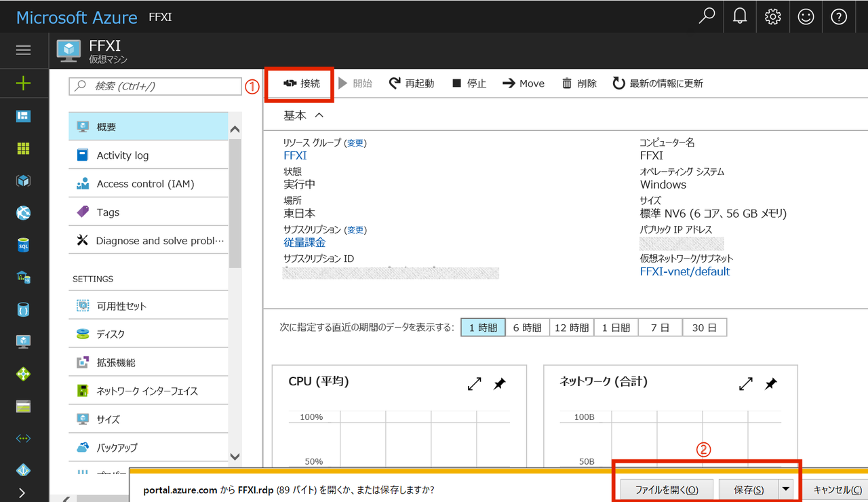Click menu scrollbar down arrow
Screen dimensions: 868x502
pos(235,457)
